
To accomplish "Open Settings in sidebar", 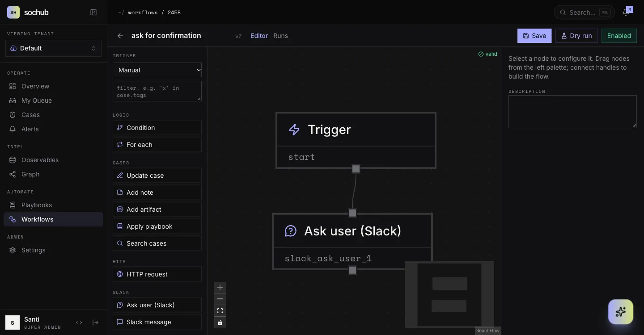I will (53, 250).
